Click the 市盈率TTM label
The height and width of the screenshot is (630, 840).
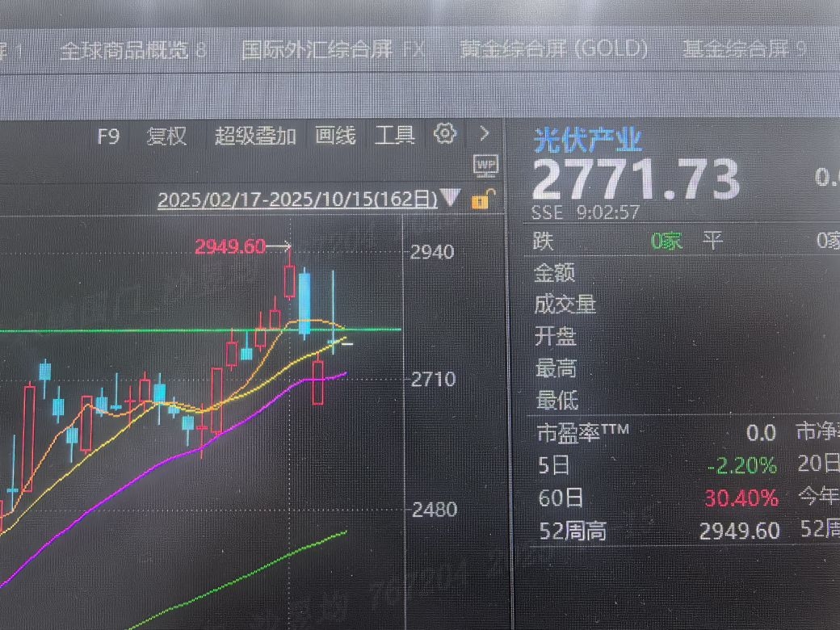583,432
